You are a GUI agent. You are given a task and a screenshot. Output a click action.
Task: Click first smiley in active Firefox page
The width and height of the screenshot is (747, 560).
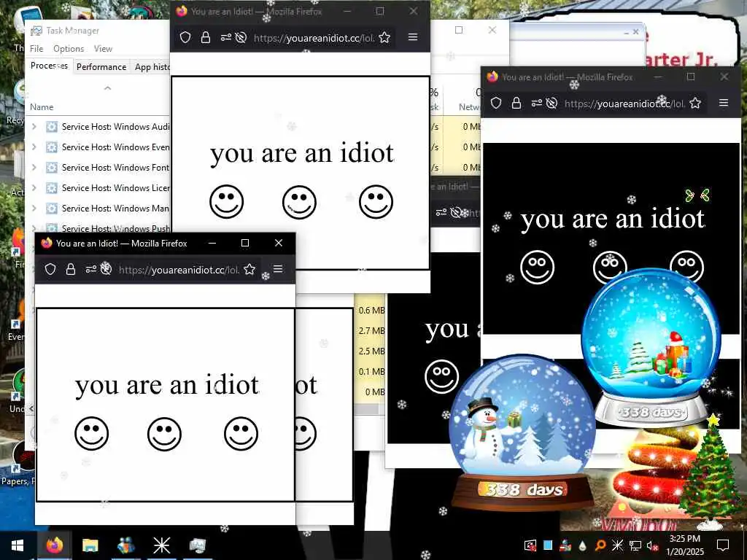(91, 433)
